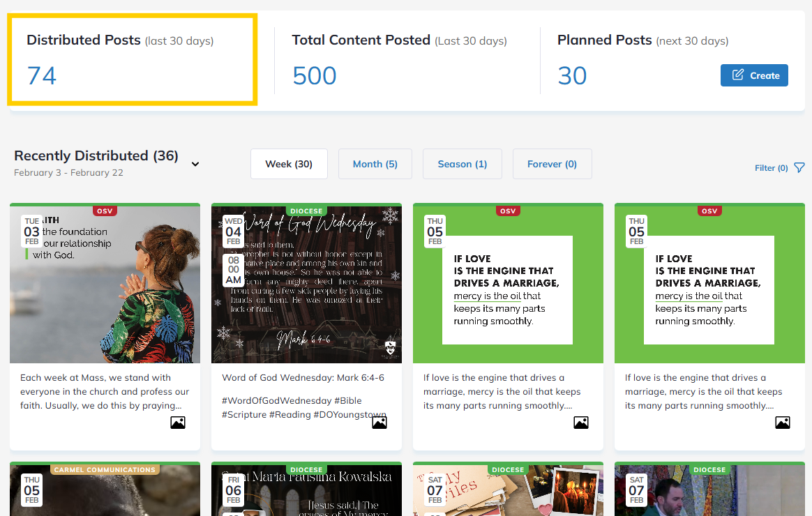Image resolution: width=812 pixels, height=516 pixels.
Task: Click image icon on Word of God Wednesday card
Action: pos(379,422)
